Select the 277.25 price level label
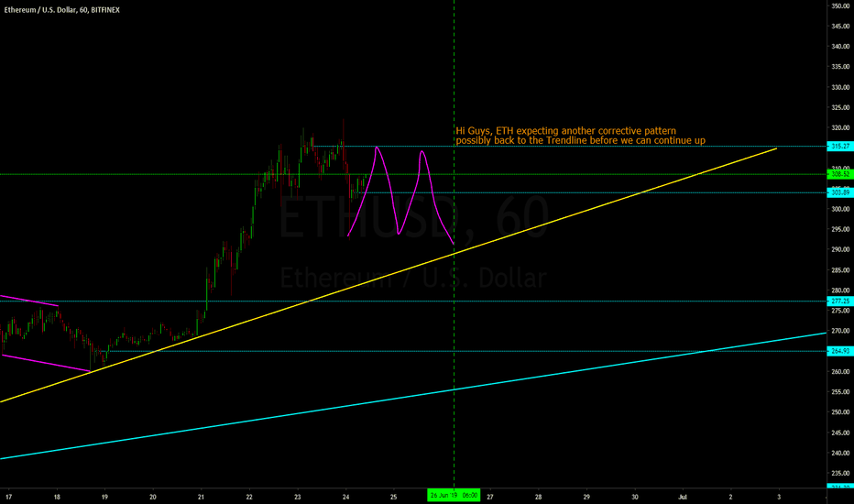The width and height of the screenshot is (854, 504). (840, 301)
